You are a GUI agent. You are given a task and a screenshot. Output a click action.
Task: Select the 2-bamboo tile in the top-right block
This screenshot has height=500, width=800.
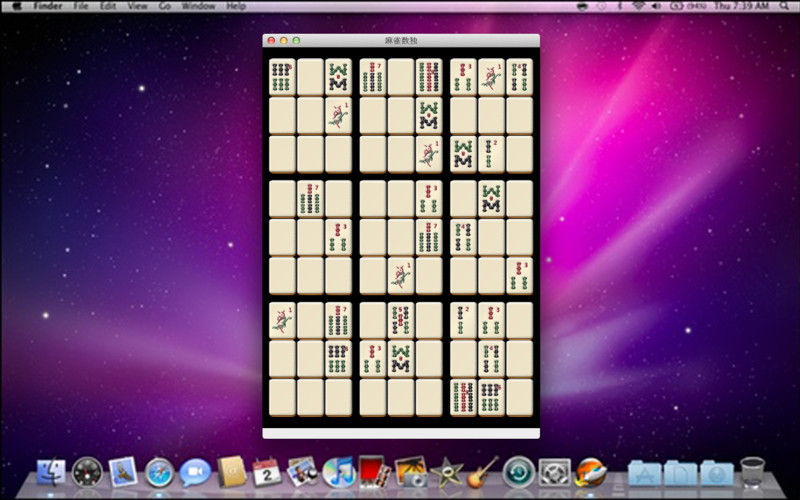pyautogui.click(x=491, y=154)
